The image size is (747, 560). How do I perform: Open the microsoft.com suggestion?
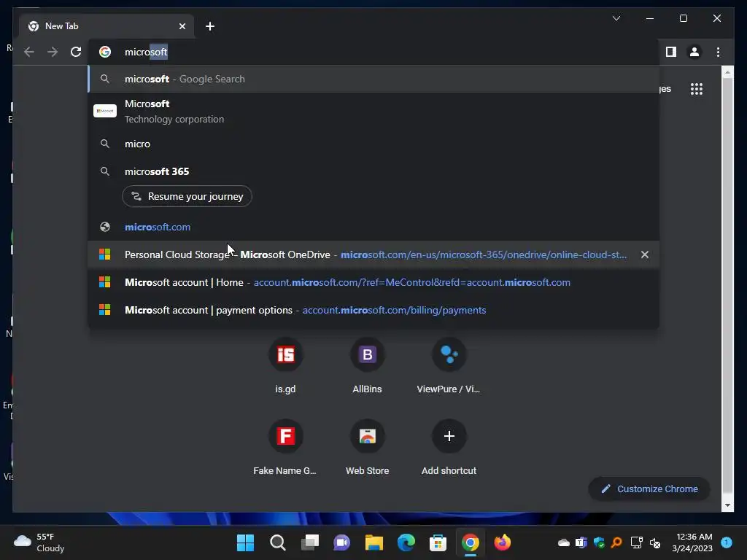[x=373, y=227]
